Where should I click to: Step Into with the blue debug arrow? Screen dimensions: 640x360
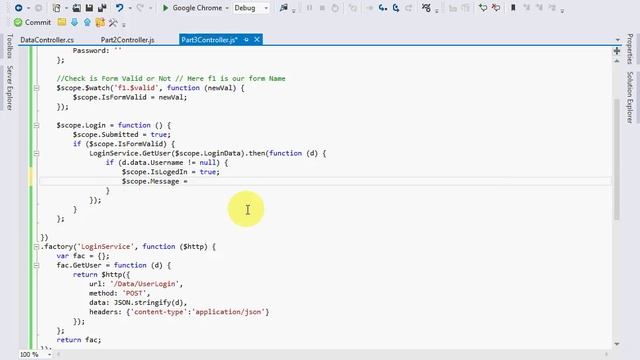[x=382, y=8]
